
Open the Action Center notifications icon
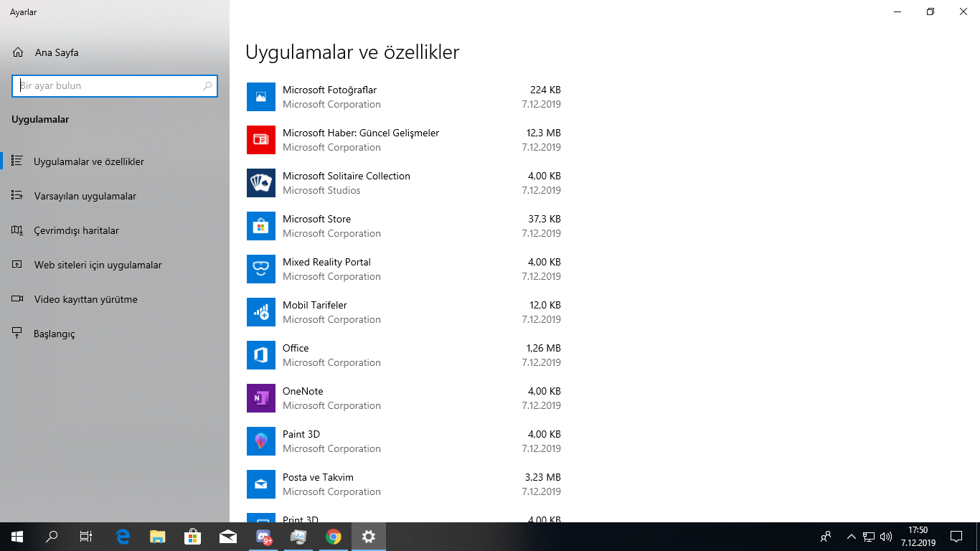(x=956, y=537)
